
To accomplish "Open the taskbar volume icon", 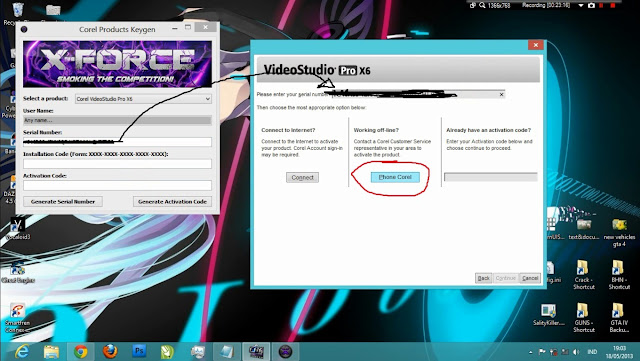I will [x=576, y=352].
